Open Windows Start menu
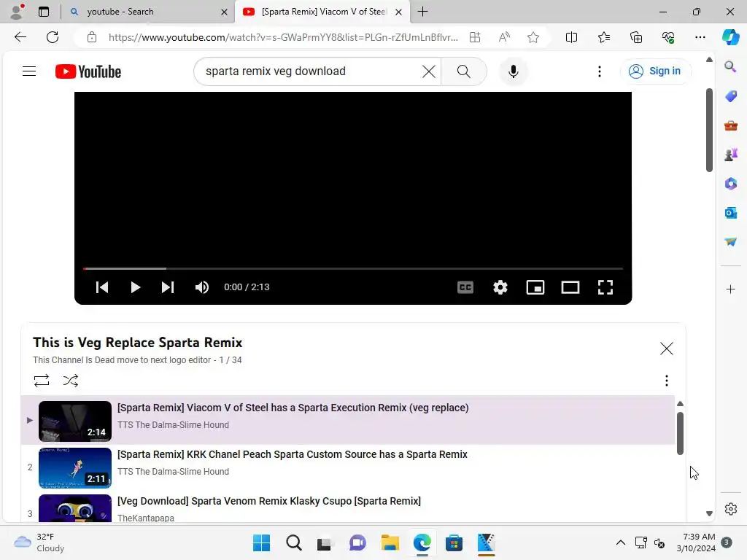 tap(261, 542)
